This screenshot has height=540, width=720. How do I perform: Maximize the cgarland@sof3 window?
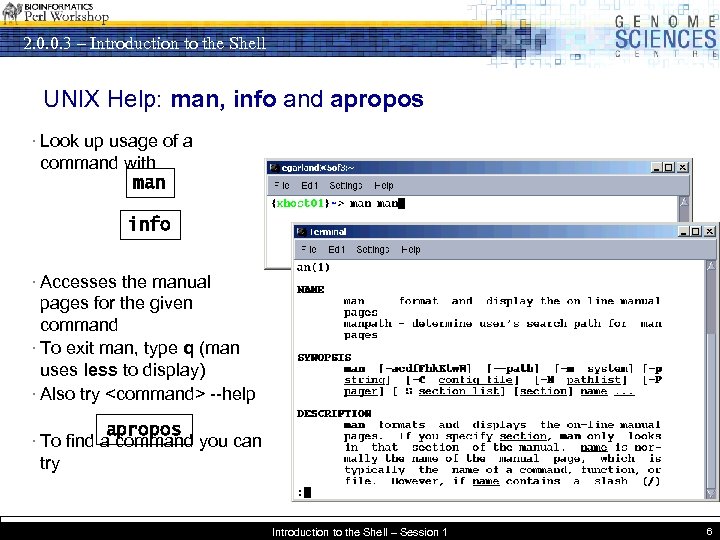[669, 168]
